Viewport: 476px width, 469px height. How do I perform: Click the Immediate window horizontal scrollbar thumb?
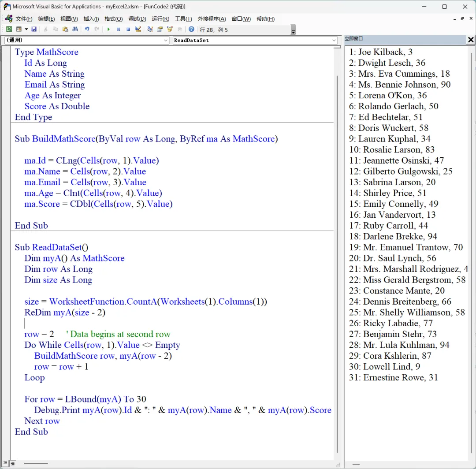click(x=356, y=464)
